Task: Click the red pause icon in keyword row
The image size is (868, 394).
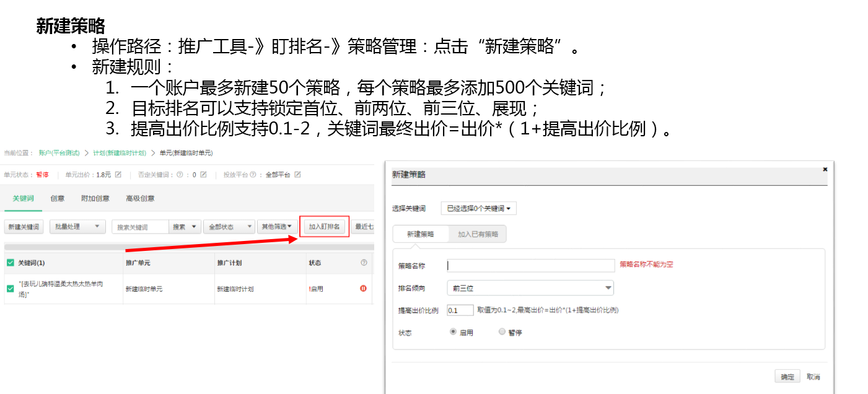Action: (x=364, y=288)
